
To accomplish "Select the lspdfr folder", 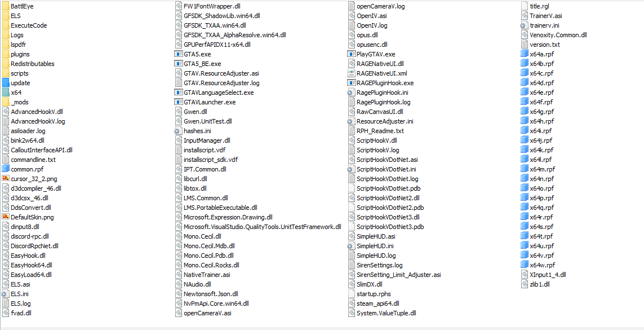I will point(15,45).
